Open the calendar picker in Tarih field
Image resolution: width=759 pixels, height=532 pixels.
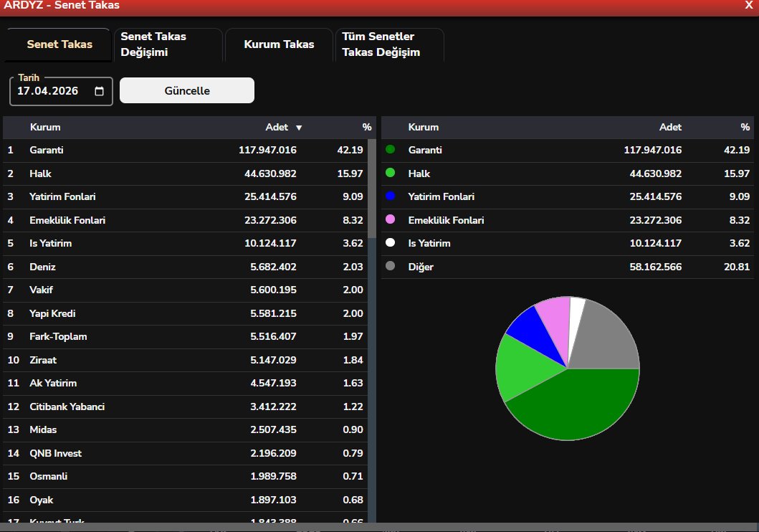coord(99,91)
